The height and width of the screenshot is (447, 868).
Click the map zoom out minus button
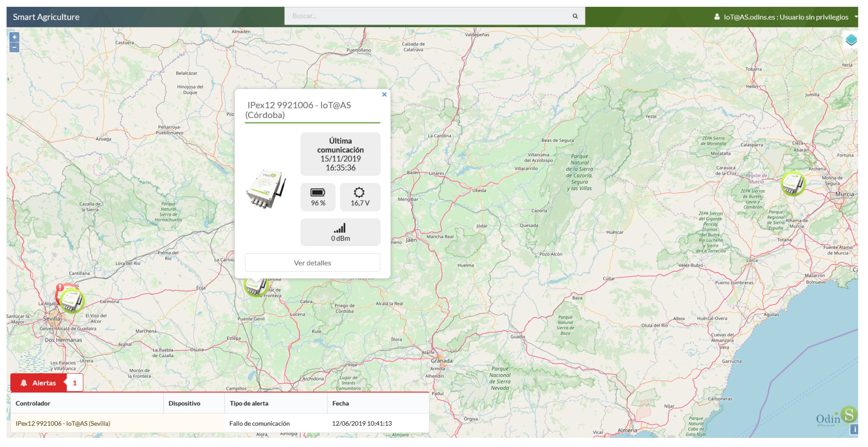pos(14,47)
